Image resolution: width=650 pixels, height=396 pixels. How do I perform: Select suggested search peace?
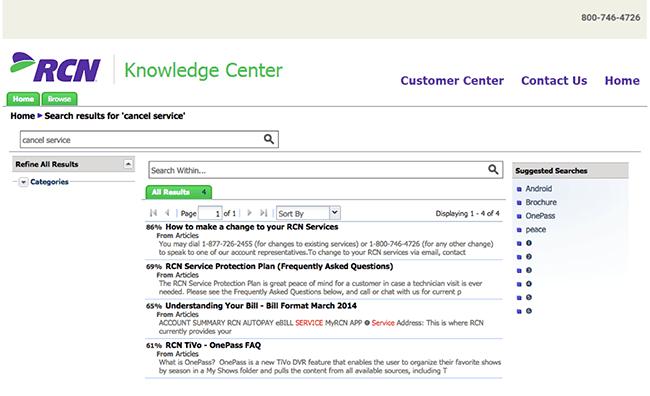click(x=536, y=230)
